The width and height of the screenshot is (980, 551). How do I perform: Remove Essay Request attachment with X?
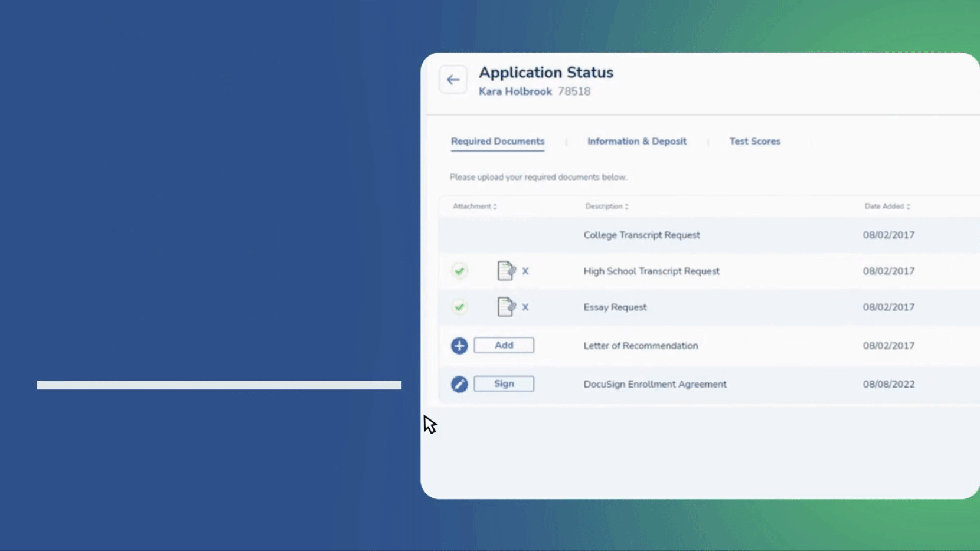click(x=525, y=307)
